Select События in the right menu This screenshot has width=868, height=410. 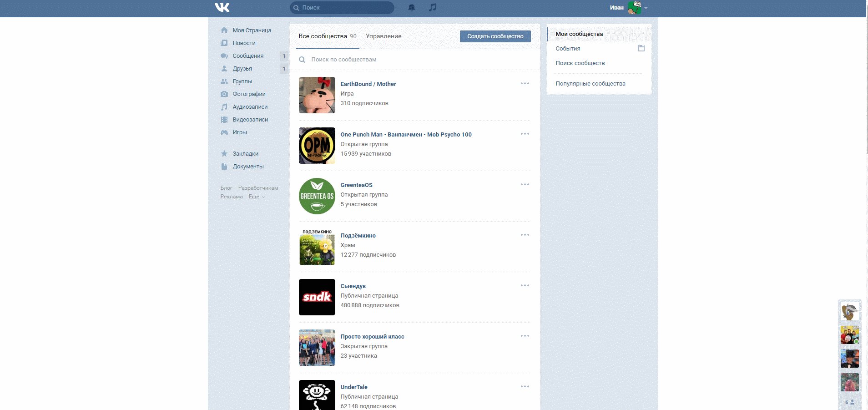point(568,49)
